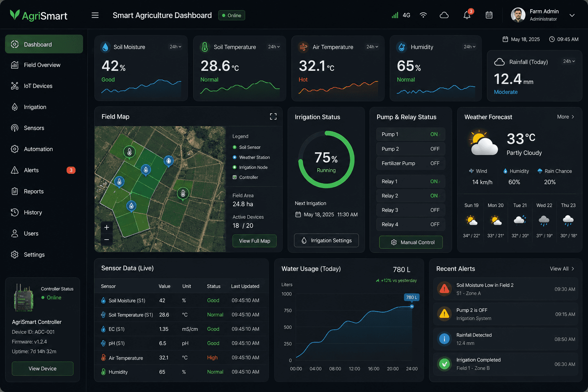Zoom in on the field map
Viewport: 588px width, 392px height.
coord(106,227)
